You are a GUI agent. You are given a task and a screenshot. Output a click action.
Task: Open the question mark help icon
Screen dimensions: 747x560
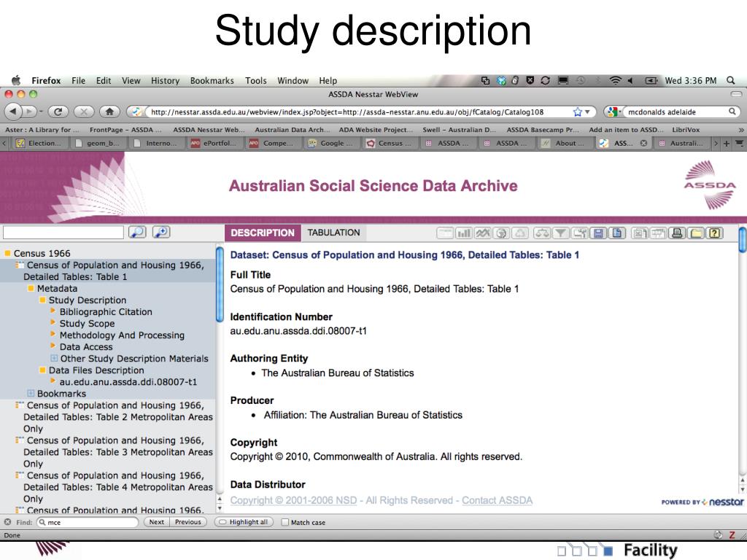pyautogui.click(x=715, y=233)
